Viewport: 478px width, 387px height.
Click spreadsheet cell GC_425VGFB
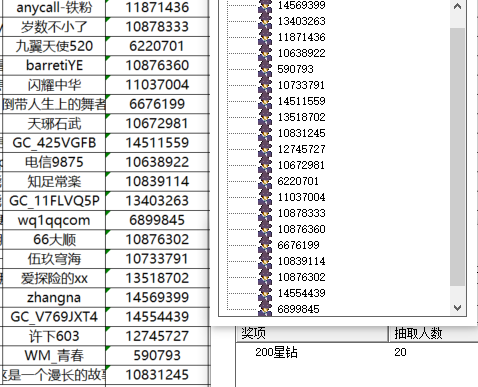coord(54,143)
